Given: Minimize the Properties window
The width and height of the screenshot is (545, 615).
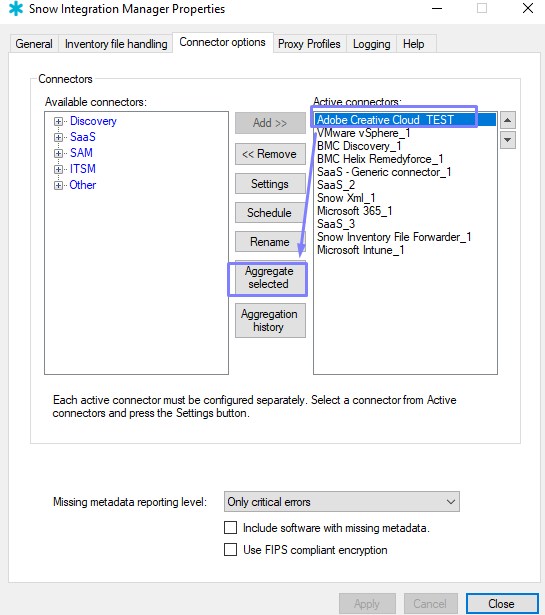Looking at the screenshot, I should (x=437, y=8).
